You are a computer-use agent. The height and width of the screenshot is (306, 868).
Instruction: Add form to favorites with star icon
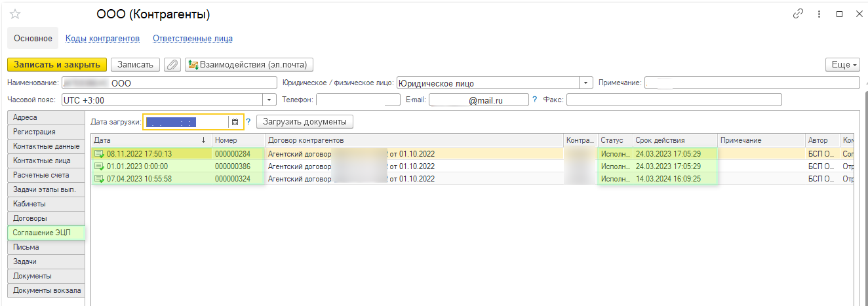[x=15, y=14]
